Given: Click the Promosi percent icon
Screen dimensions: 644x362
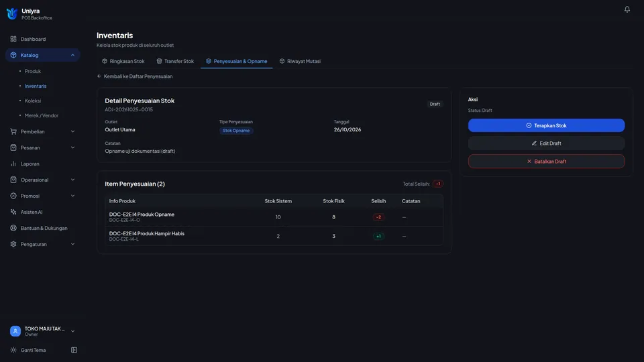Looking at the screenshot, I should 13,196.
